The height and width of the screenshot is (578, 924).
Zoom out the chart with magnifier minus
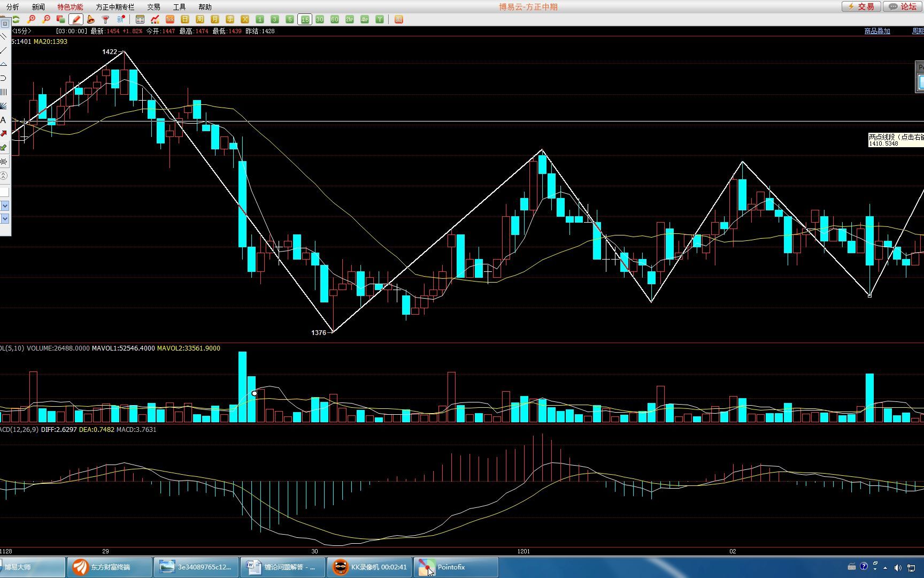pyautogui.click(x=46, y=19)
